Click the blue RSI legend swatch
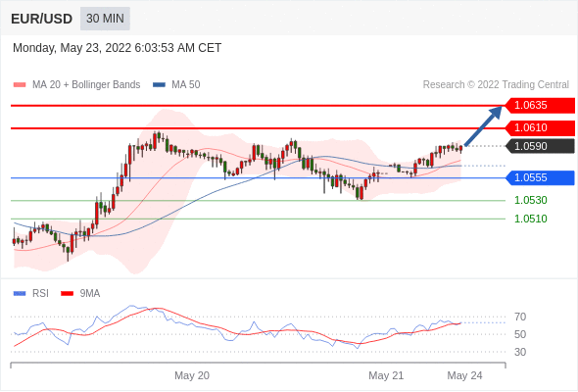This screenshot has width=578, height=392. tap(20, 294)
